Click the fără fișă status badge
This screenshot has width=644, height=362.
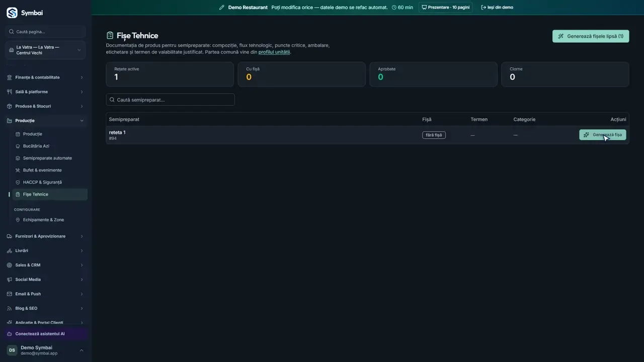pos(434,135)
